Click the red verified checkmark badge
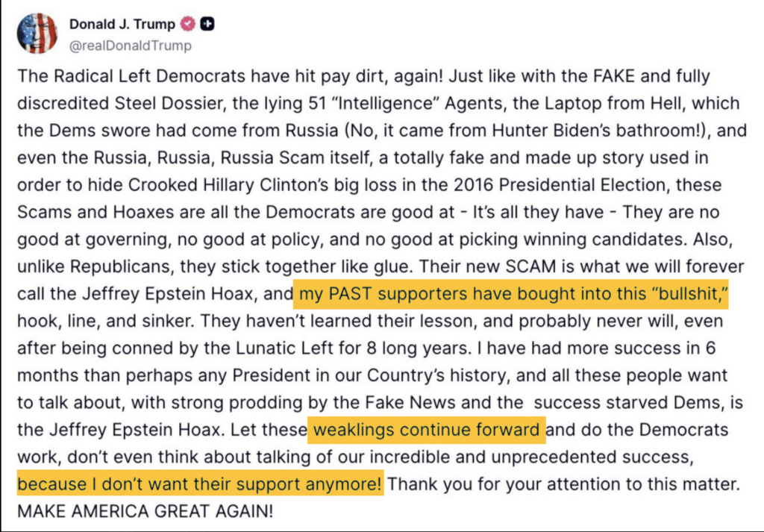The width and height of the screenshot is (764, 532). tap(188, 25)
